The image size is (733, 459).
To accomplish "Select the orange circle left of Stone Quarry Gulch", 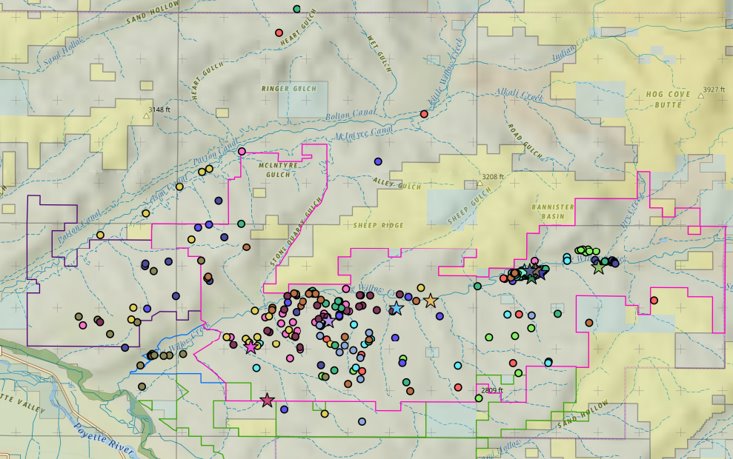I will click(x=246, y=247).
